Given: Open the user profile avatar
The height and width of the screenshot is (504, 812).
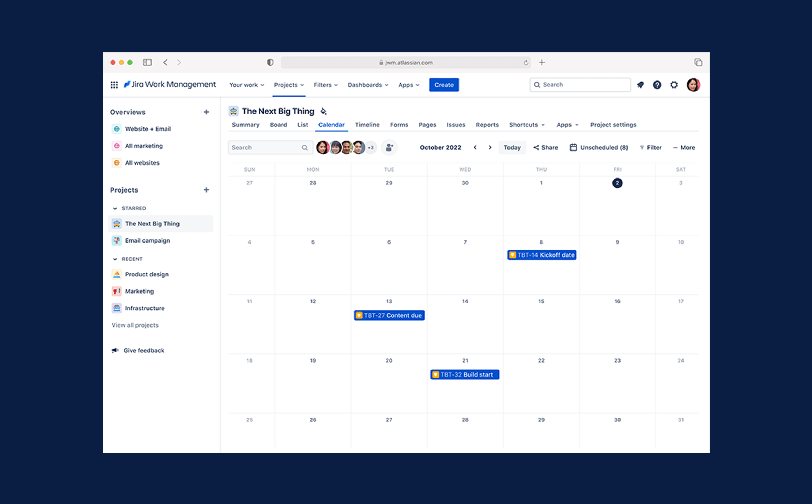Looking at the screenshot, I should (x=693, y=85).
